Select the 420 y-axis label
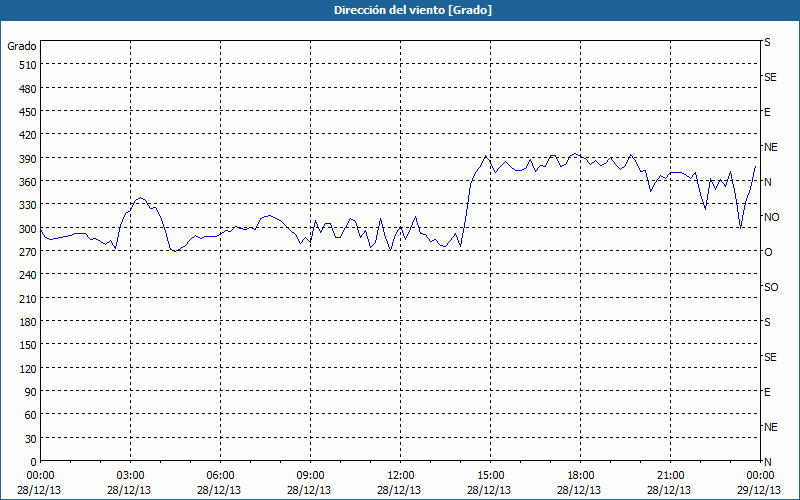Image resolution: width=800 pixels, height=500 pixels. coord(29,135)
